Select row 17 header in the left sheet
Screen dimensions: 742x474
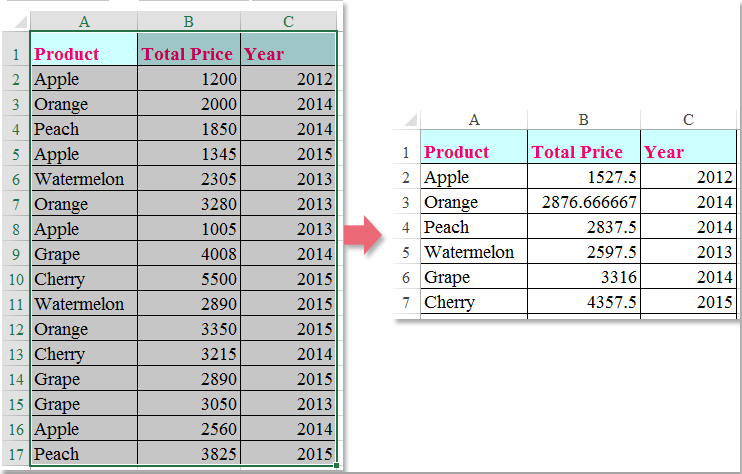(x=16, y=454)
